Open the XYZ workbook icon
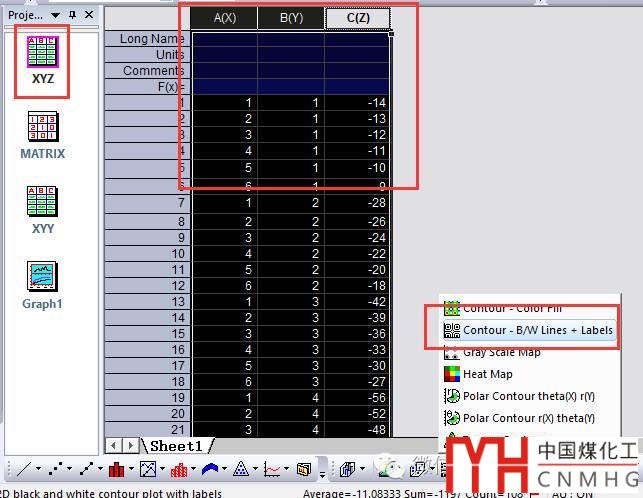The height and width of the screenshot is (498, 643). [x=42, y=55]
